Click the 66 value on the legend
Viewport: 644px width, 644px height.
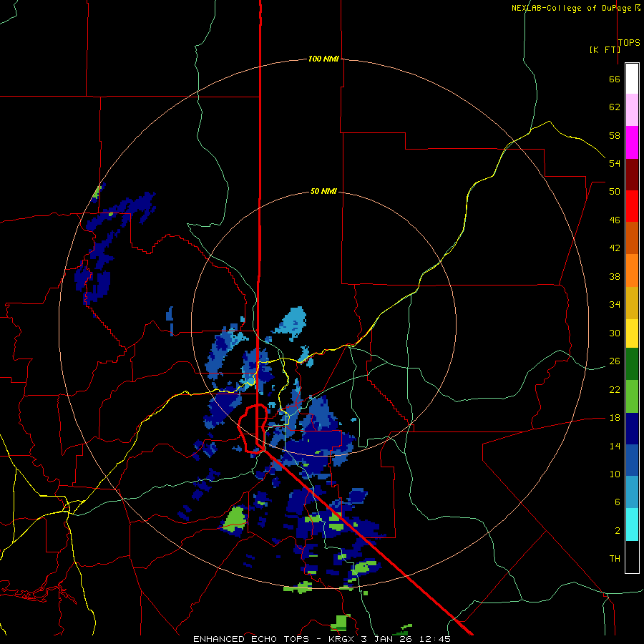[x=615, y=79]
